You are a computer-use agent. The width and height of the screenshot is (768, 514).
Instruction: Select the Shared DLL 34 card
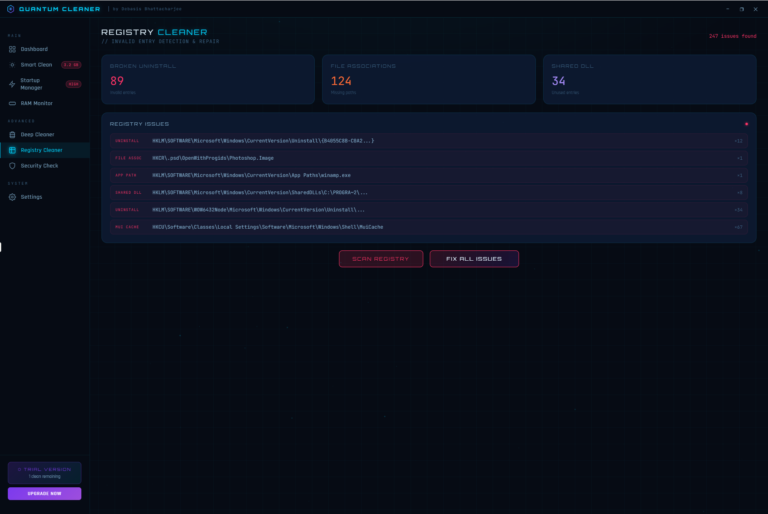[x=649, y=79]
